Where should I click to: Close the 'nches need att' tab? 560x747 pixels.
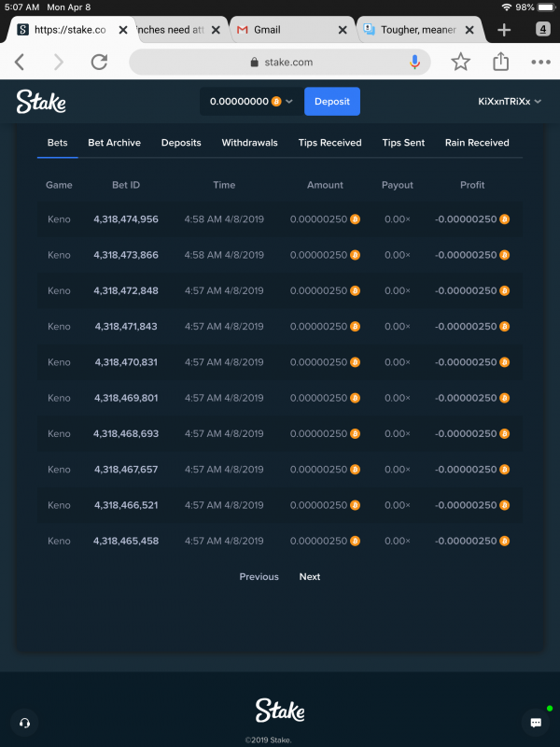click(216, 30)
